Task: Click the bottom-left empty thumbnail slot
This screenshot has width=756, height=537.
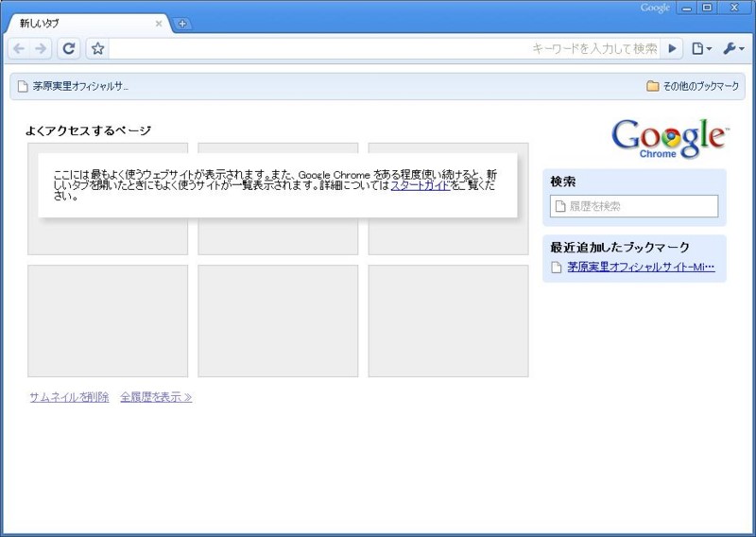Action: 108,320
